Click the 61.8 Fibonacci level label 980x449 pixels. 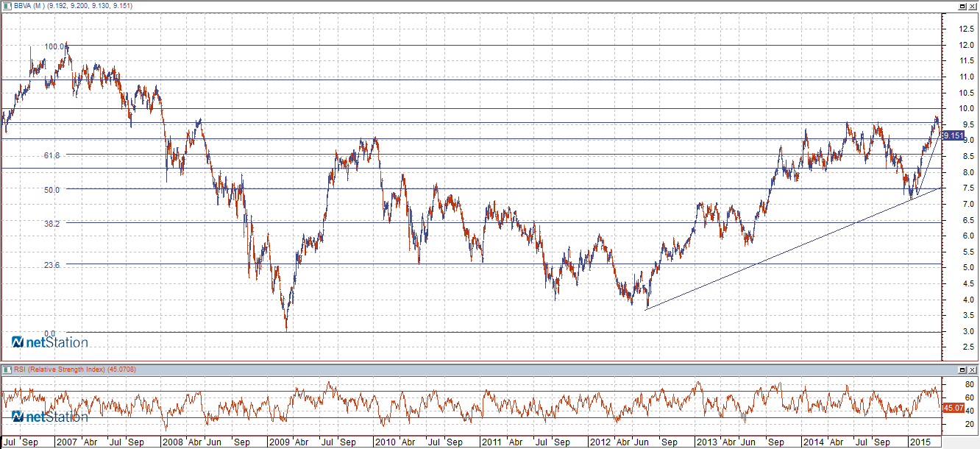(x=52, y=155)
